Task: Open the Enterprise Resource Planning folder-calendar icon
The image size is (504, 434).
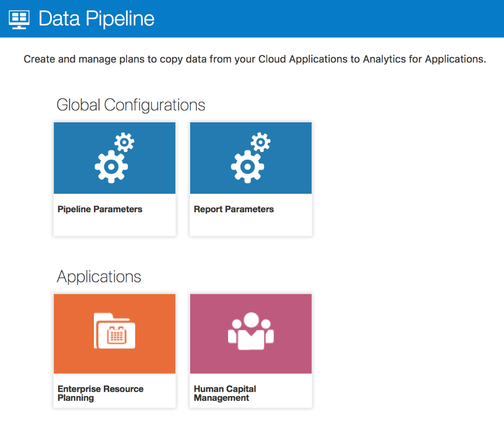Action: click(114, 331)
